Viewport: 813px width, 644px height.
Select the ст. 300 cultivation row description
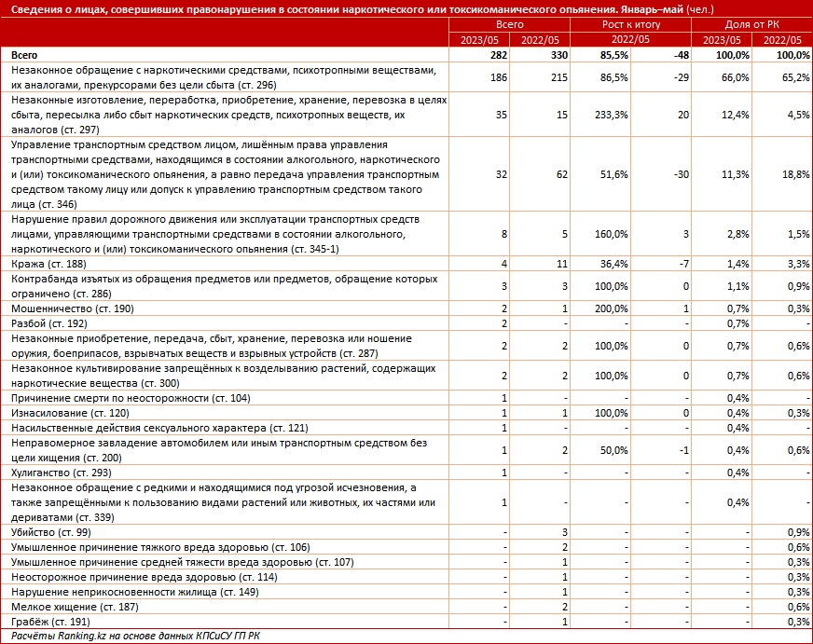[x=224, y=376]
